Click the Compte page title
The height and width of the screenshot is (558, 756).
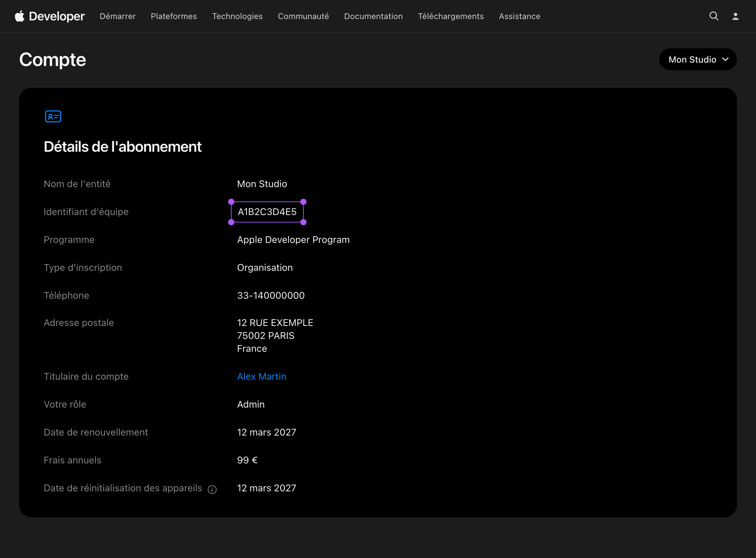click(x=53, y=60)
